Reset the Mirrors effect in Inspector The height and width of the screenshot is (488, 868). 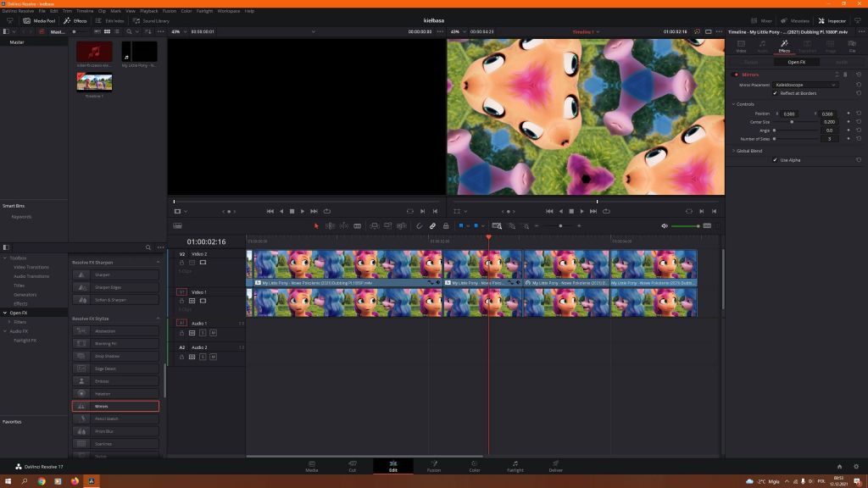click(x=858, y=75)
